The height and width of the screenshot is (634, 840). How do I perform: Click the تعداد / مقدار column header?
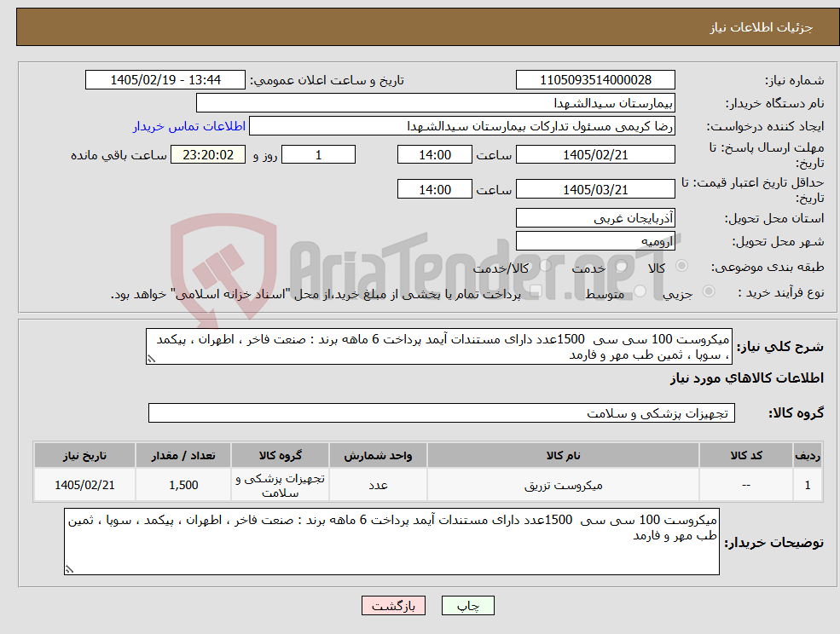pyautogui.click(x=183, y=455)
